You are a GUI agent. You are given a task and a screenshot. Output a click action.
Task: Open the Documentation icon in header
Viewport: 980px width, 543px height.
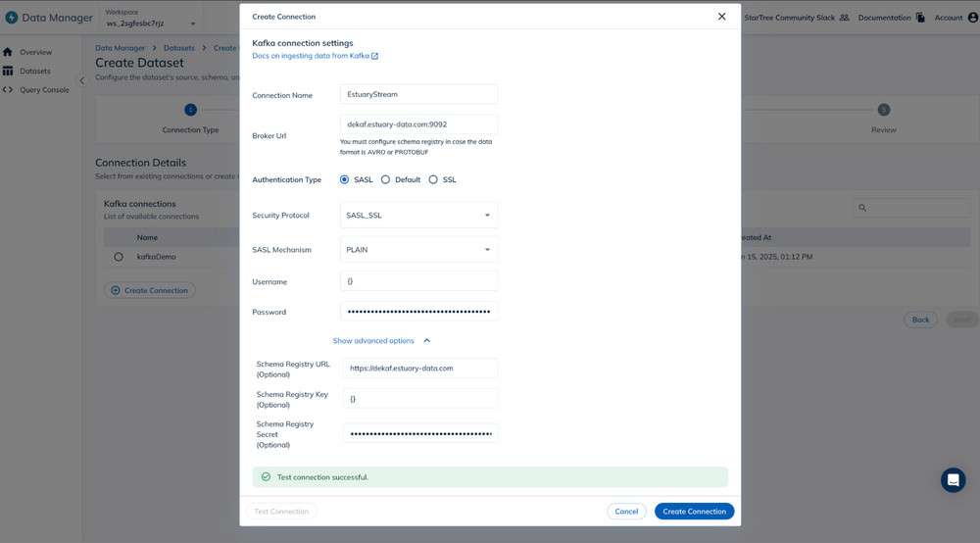[920, 18]
